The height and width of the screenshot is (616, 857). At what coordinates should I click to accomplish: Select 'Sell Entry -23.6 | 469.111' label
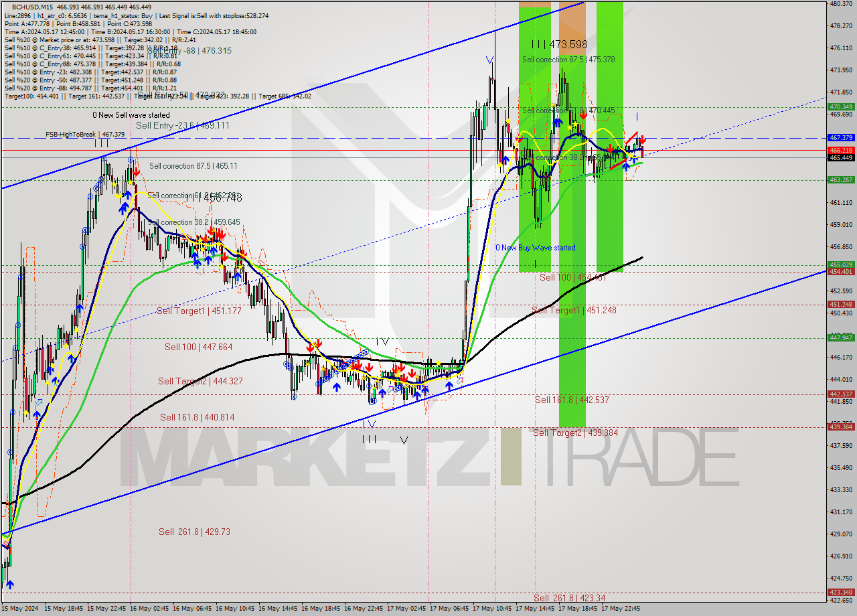[183, 125]
